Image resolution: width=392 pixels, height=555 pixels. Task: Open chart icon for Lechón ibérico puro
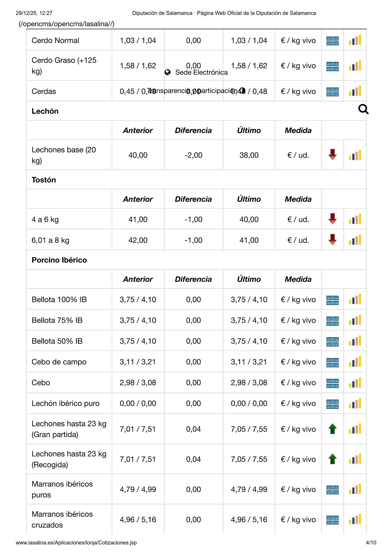point(355,403)
